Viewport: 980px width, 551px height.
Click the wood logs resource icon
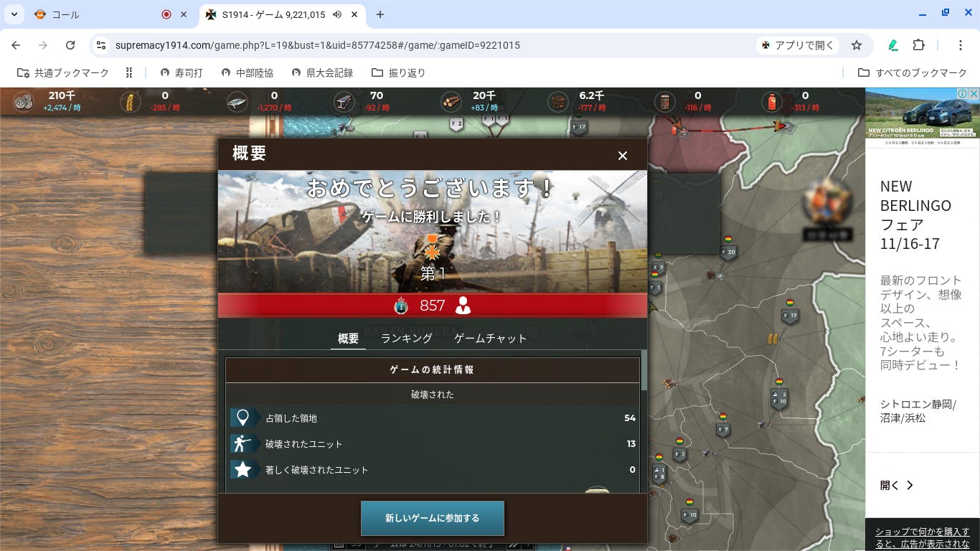coord(451,102)
